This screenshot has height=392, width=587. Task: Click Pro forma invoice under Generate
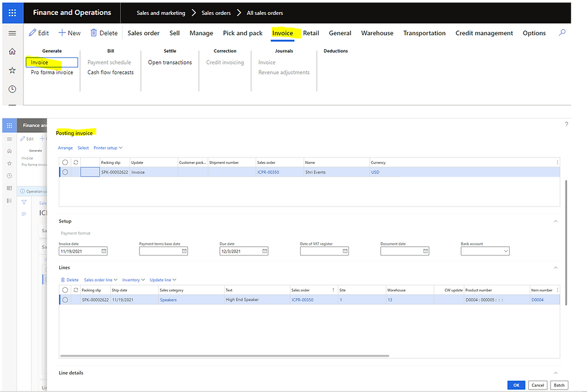click(52, 72)
